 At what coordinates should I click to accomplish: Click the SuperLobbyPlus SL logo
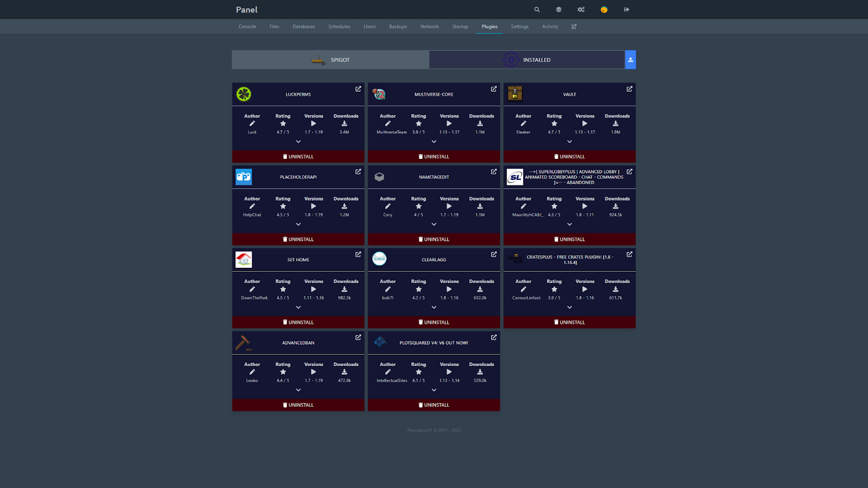pos(515,177)
